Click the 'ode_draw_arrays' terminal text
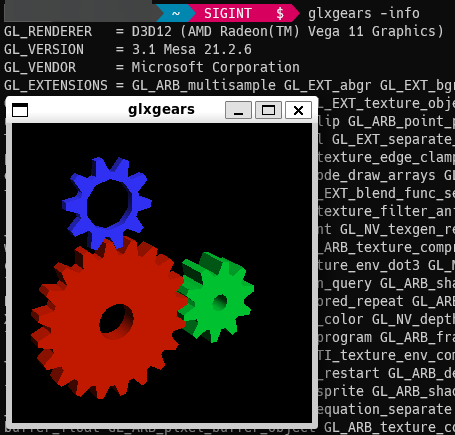455x435 pixels. click(x=377, y=175)
